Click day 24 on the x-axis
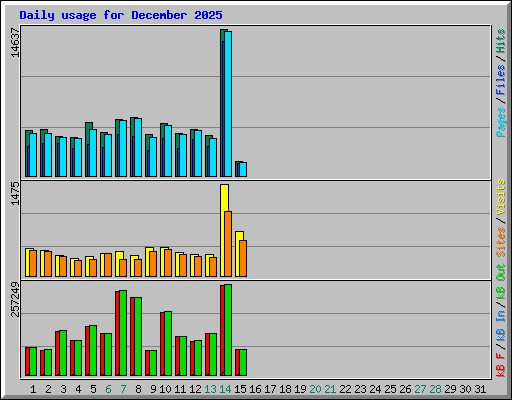 375,389
